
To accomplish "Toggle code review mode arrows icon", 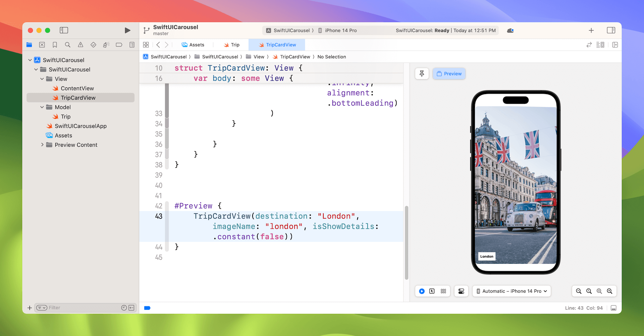I will [589, 45].
